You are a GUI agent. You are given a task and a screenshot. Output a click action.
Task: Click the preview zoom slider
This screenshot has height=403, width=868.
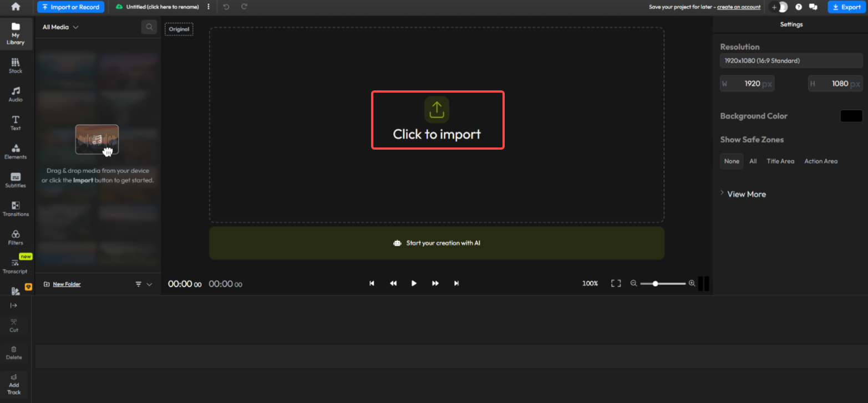click(x=663, y=283)
